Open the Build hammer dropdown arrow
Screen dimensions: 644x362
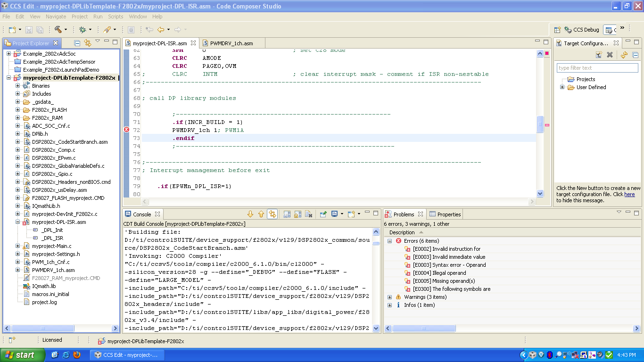(66, 30)
